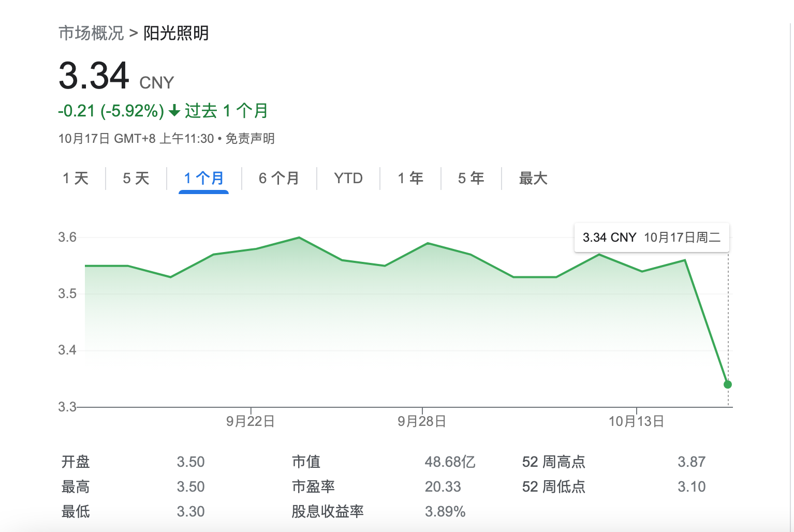Click the 10月13日 axis date label
The width and height of the screenshot is (794, 532).
point(636,421)
